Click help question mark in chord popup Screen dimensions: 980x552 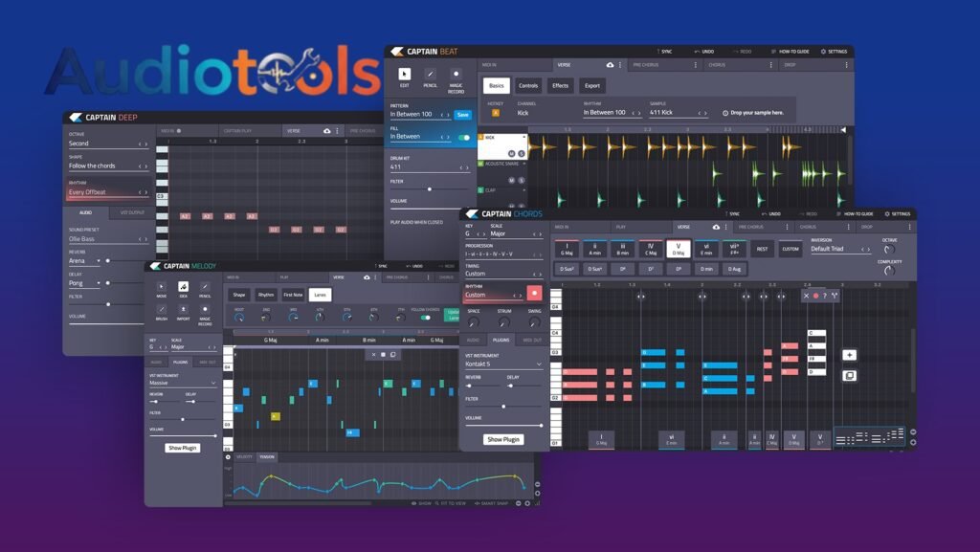pyautogui.click(x=825, y=296)
